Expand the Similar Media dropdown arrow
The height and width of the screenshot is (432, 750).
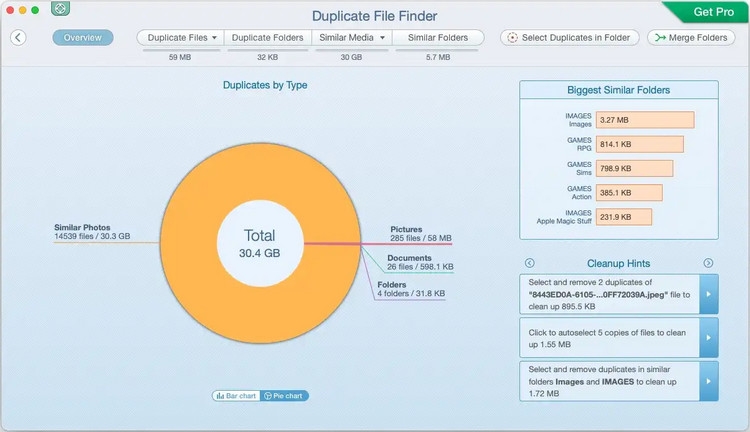point(382,37)
